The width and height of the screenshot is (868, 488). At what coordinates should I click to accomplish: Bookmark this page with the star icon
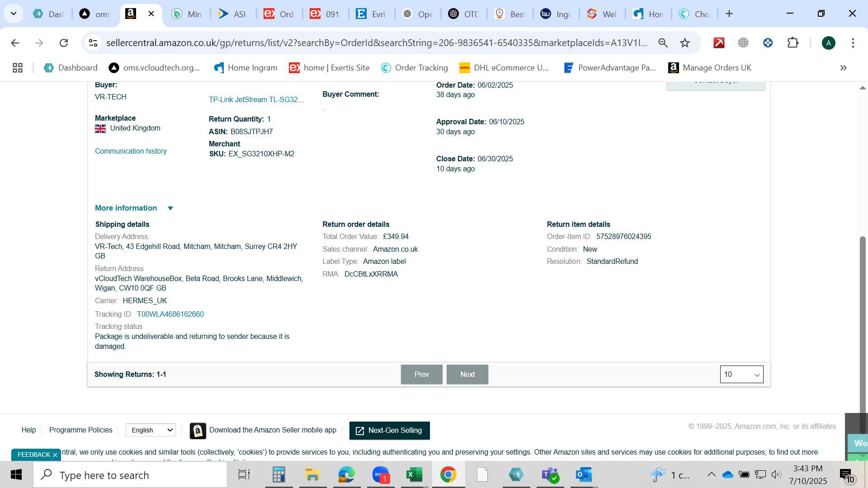click(685, 43)
